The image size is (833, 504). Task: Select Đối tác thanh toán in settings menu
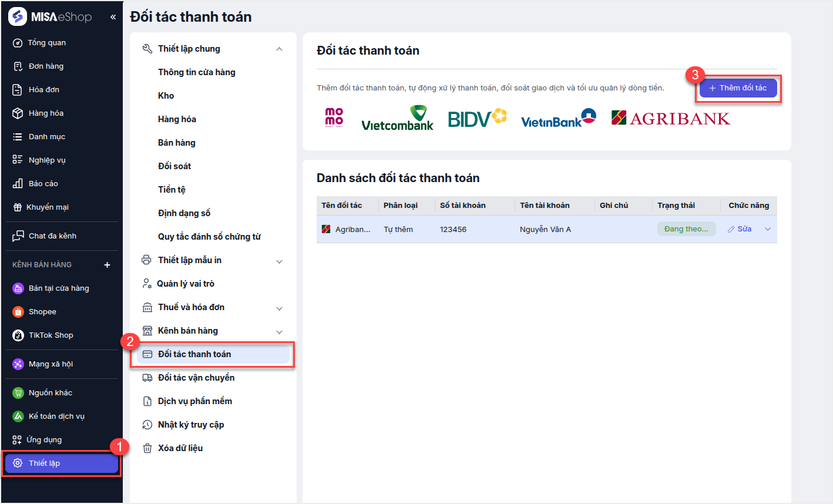pos(213,354)
